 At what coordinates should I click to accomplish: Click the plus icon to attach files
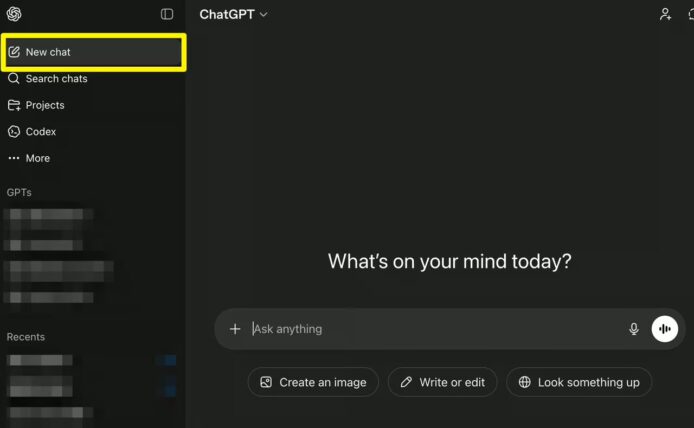[x=235, y=329]
